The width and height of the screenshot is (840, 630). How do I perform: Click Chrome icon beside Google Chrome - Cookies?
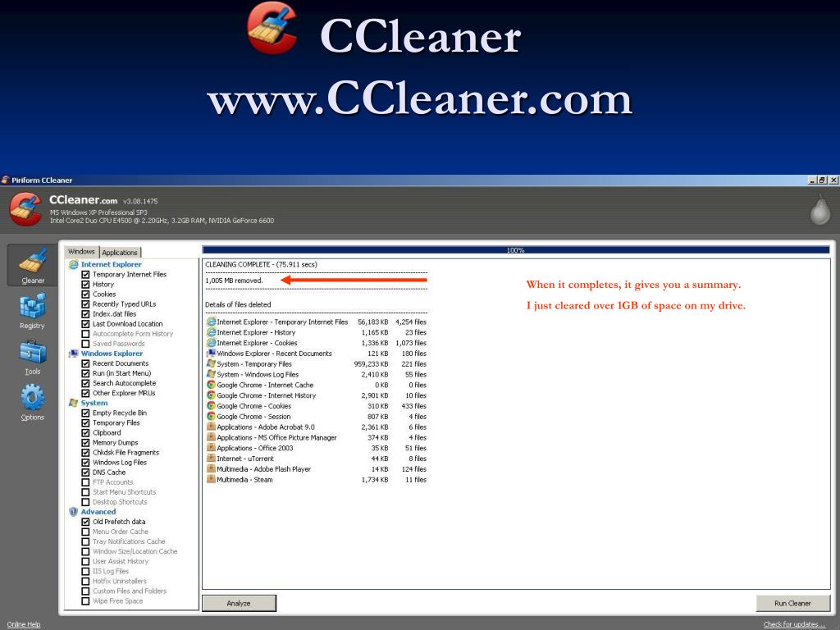(211, 405)
